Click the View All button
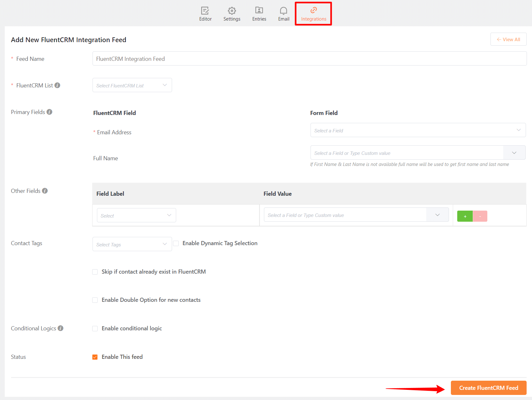This screenshot has height=400, width=532. (509, 39)
